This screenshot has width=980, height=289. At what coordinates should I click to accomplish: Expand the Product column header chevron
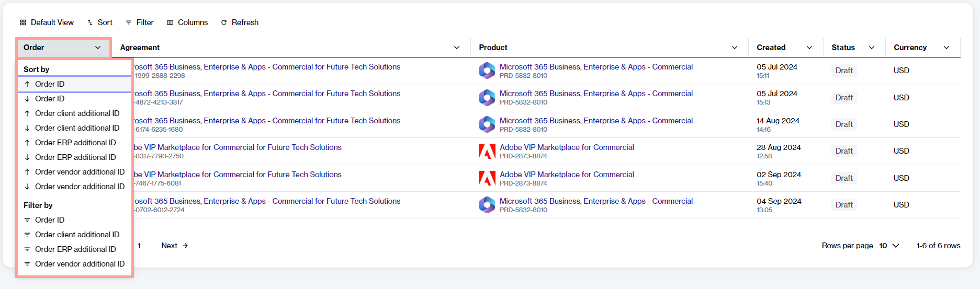(x=734, y=48)
